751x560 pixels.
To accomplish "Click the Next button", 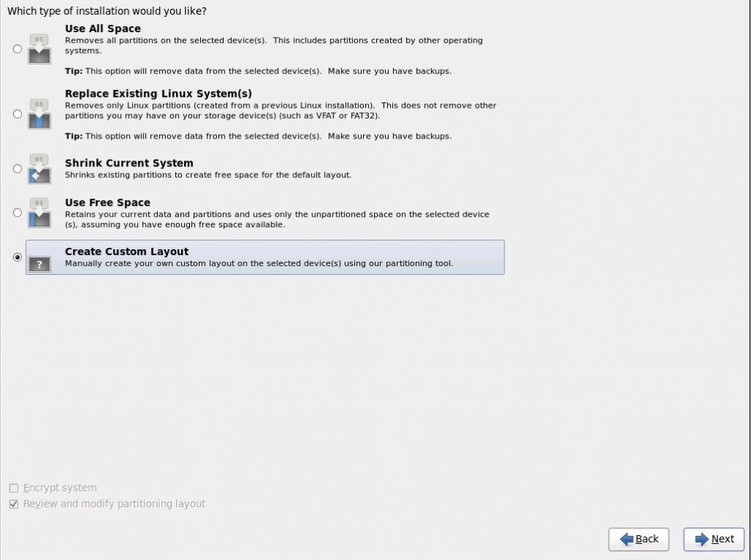I will tap(713, 539).
